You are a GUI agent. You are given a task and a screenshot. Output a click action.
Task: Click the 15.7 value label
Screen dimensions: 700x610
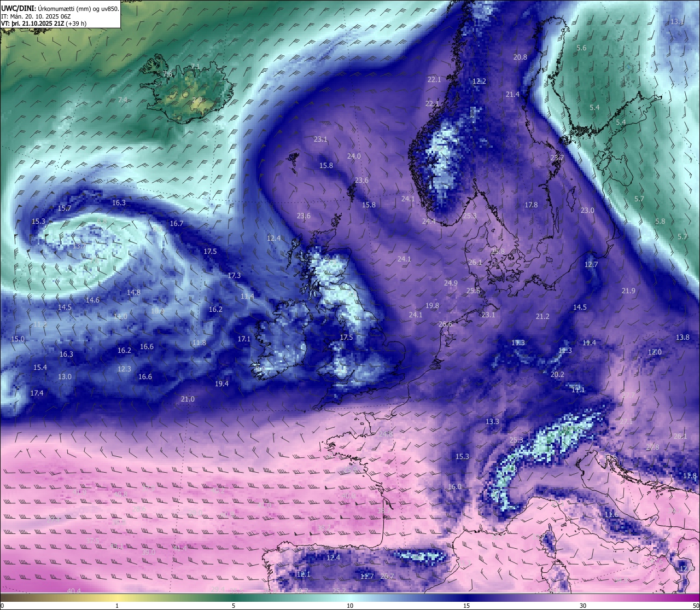[x=65, y=208]
